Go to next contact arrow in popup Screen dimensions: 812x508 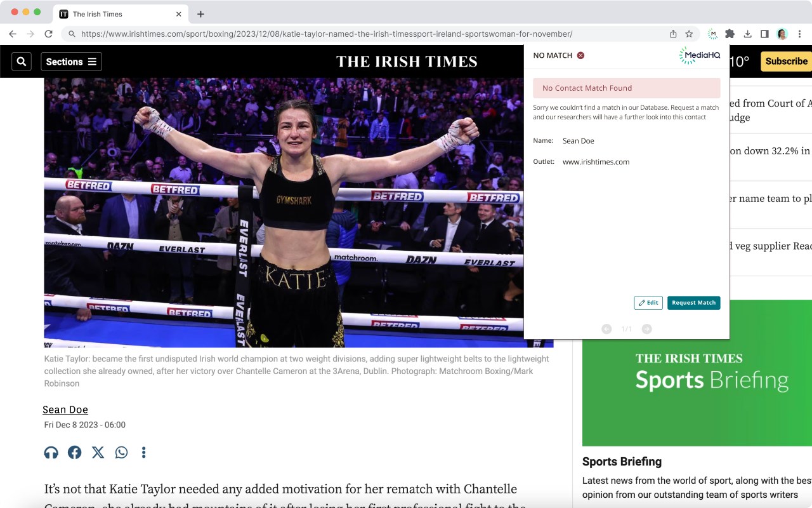pyautogui.click(x=647, y=329)
